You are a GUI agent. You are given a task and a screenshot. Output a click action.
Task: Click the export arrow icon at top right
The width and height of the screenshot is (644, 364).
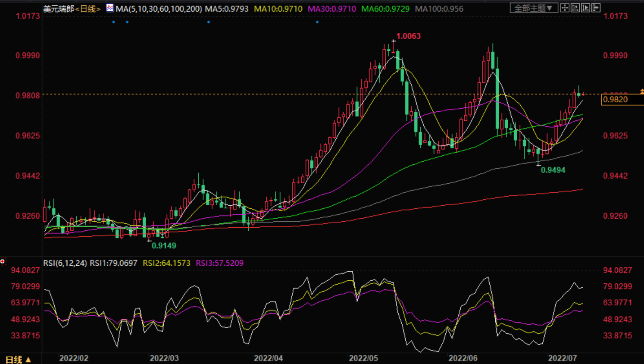tap(596, 8)
